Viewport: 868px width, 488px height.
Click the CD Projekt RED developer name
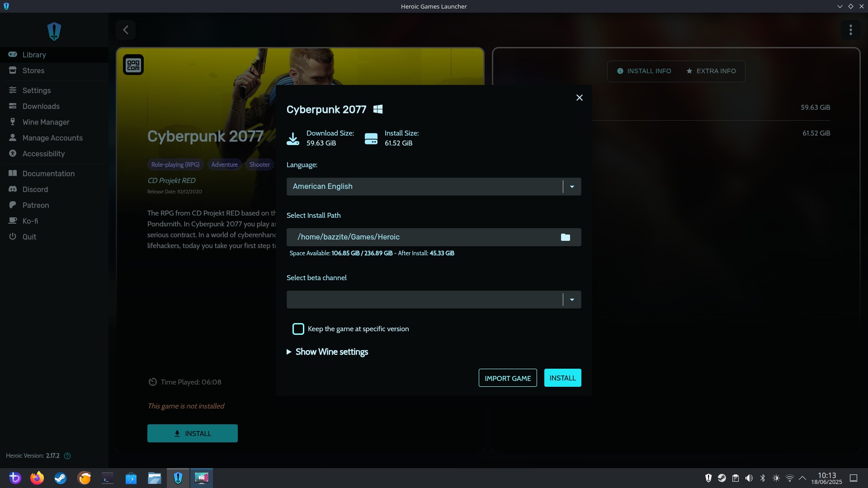pyautogui.click(x=171, y=181)
